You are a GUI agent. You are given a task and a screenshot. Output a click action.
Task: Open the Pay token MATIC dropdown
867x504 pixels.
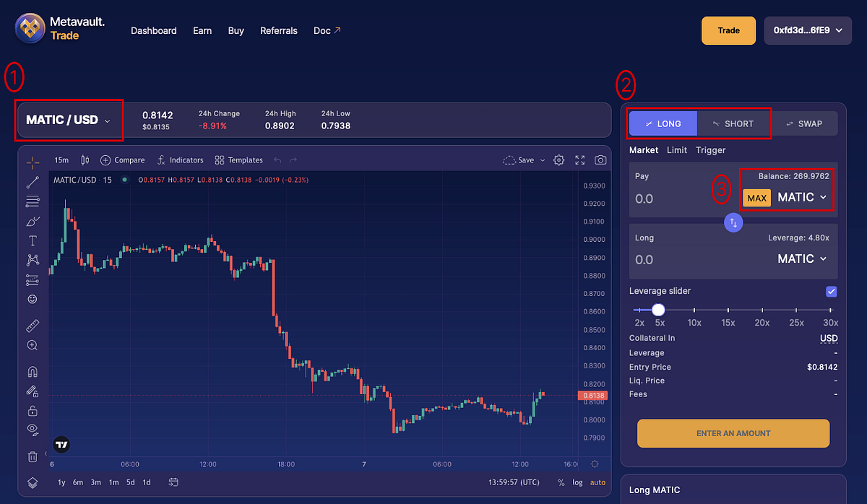pos(802,197)
